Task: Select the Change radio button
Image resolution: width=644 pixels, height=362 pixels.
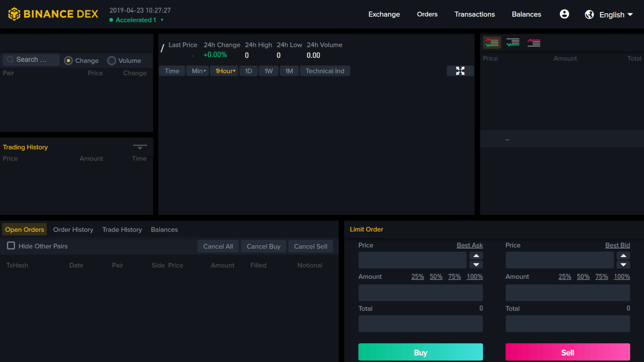Action: tap(69, 61)
